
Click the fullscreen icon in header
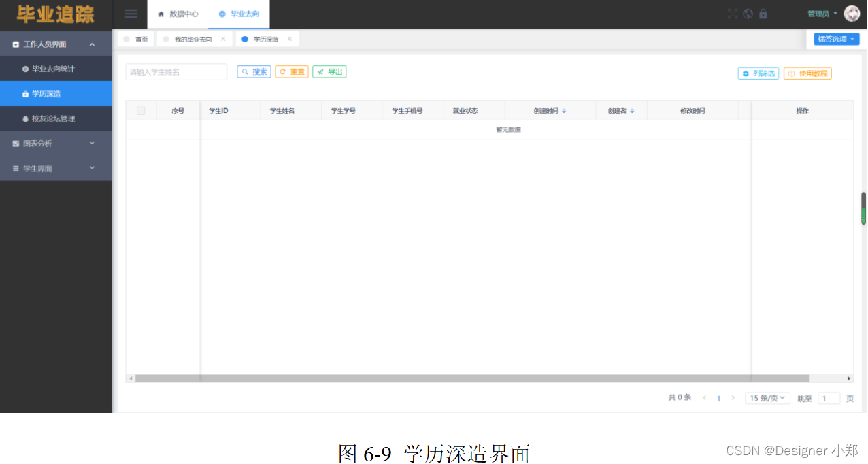[x=733, y=14]
